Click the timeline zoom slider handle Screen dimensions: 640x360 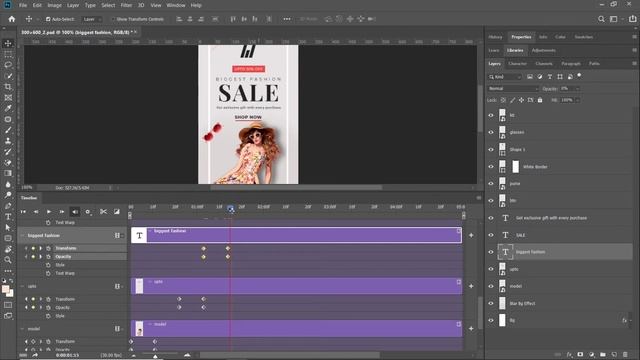point(155,356)
